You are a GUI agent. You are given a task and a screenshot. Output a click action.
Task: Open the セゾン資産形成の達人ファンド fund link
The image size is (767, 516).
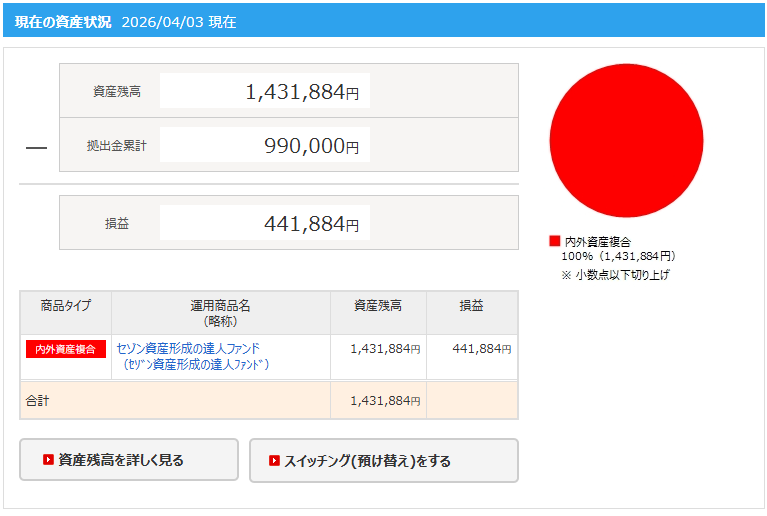pos(188,348)
